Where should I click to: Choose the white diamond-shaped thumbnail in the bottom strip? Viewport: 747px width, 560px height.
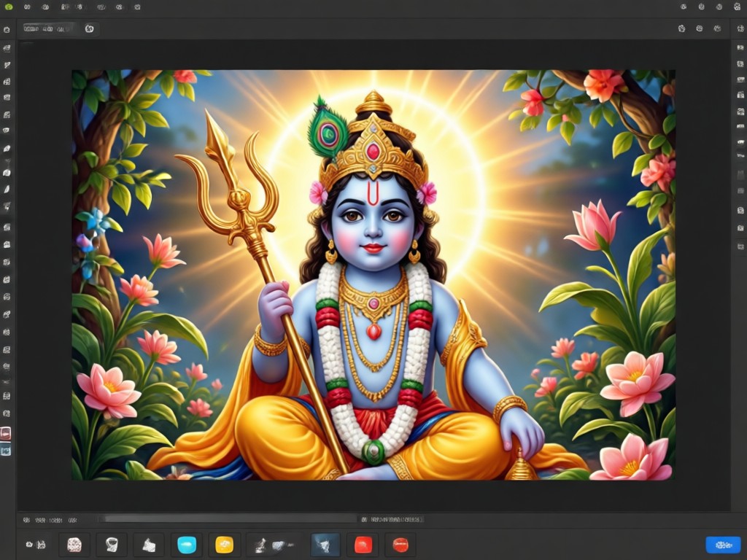(x=112, y=544)
